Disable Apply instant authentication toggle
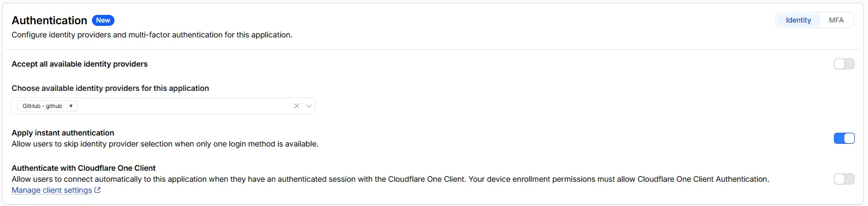This screenshot has width=868, height=206. pos(844,138)
